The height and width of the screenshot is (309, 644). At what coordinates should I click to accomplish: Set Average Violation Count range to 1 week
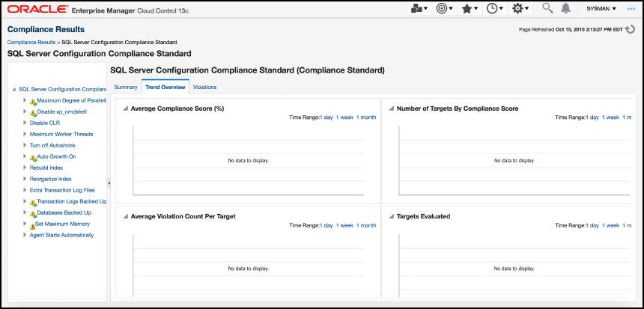[344, 225]
